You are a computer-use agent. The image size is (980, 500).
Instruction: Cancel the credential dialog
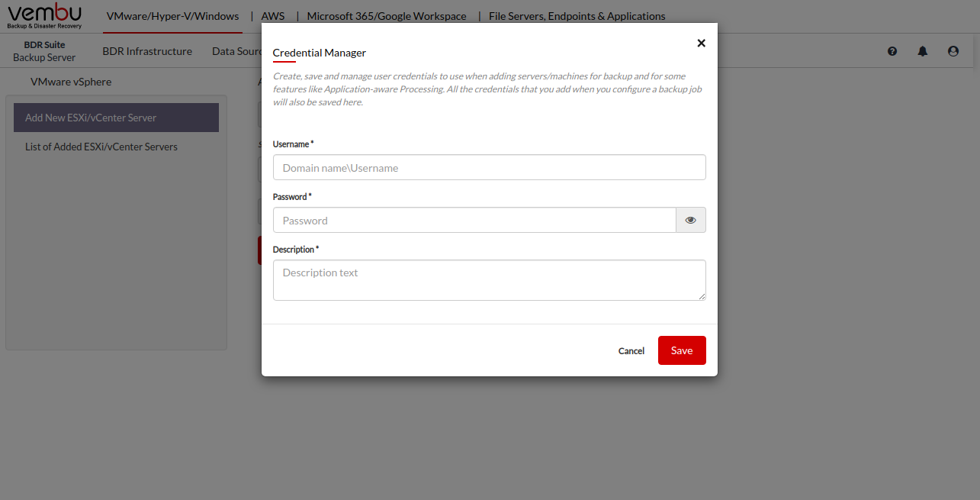pyautogui.click(x=631, y=351)
